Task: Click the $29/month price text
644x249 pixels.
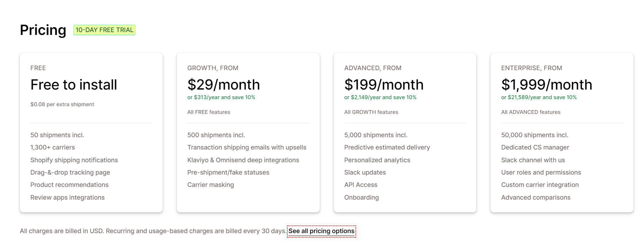Action: pos(223,84)
